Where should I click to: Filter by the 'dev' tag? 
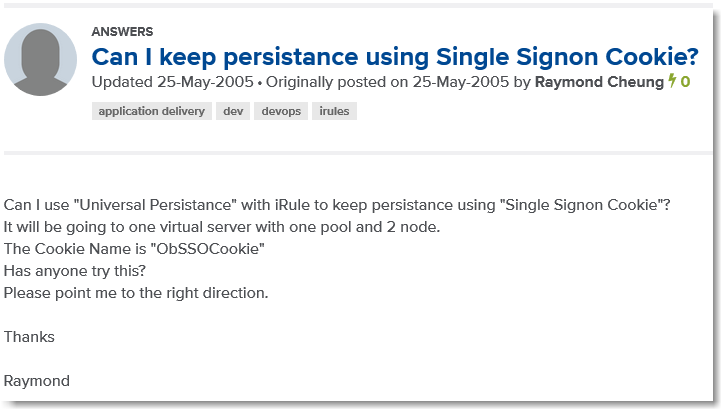[x=233, y=111]
